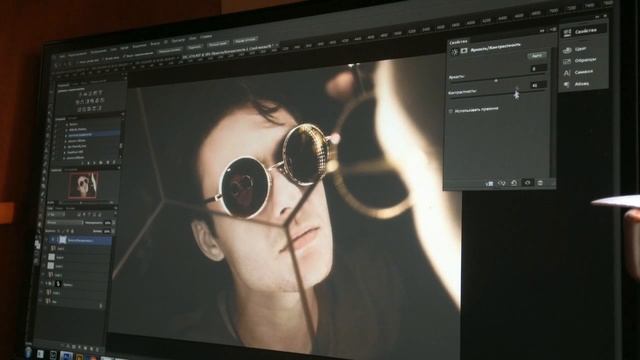640x360 pixels.
Task: Click the clip-to-layer icon at the Properties bottom
Action: pos(489,184)
